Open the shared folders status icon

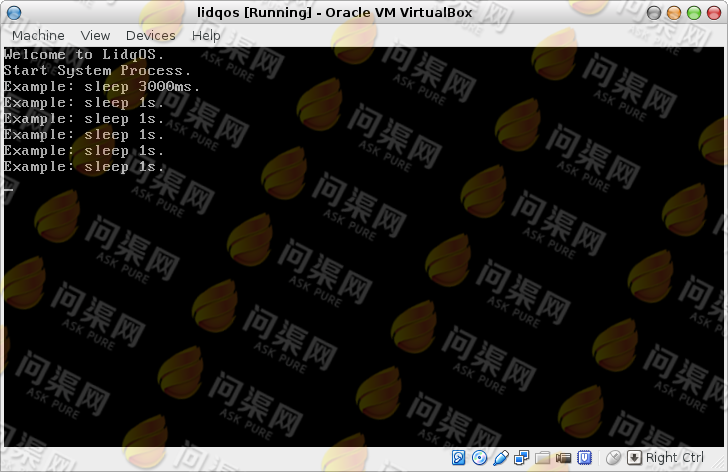[542, 458]
